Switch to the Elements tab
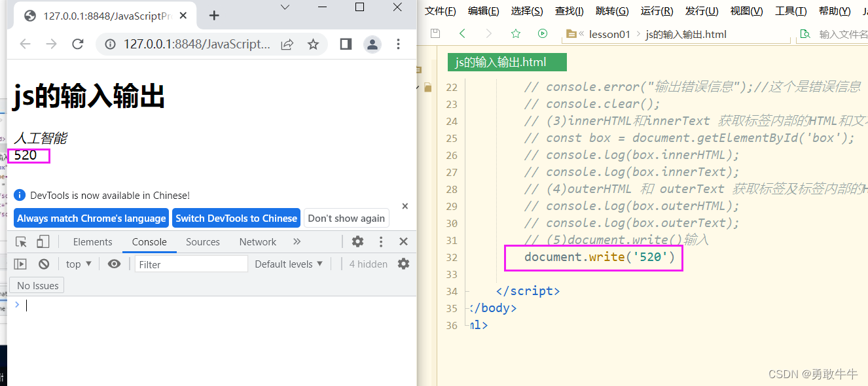Image resolution: width=868 pixels, height=386 pixels. click(x=92, y=241)
